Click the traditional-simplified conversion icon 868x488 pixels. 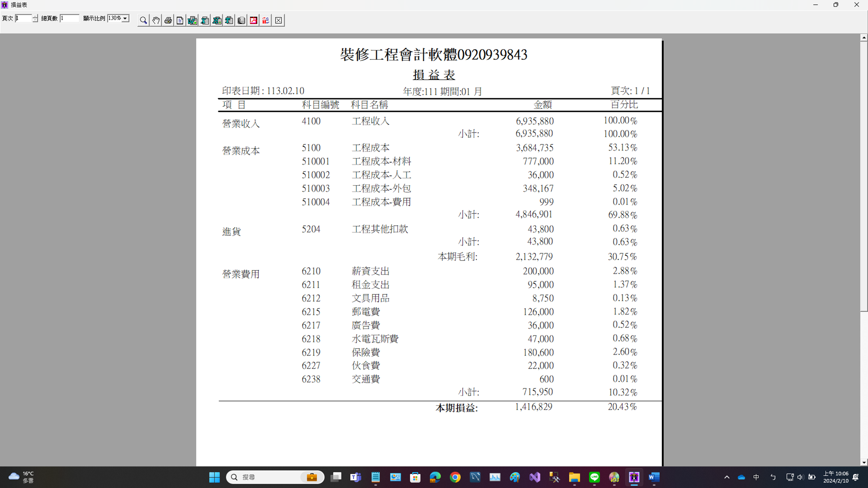click(x=266, y=21)
